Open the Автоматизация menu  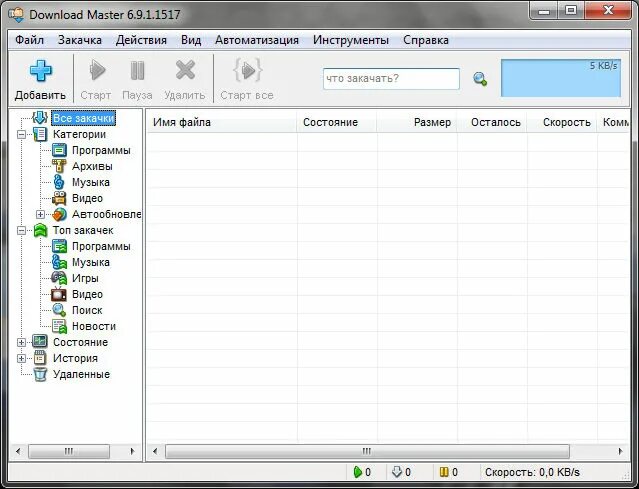coord(257,40)
